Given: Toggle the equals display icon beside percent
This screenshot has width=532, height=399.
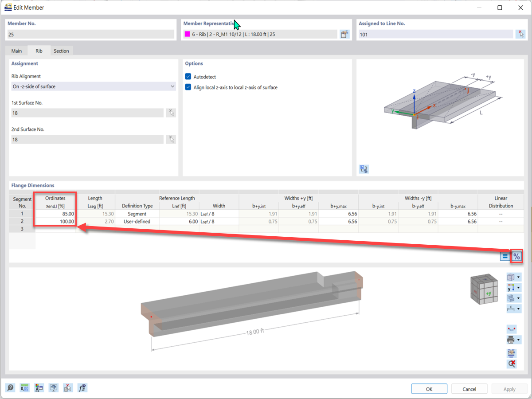Looking at the screenshot, I should tap(505, 256).
